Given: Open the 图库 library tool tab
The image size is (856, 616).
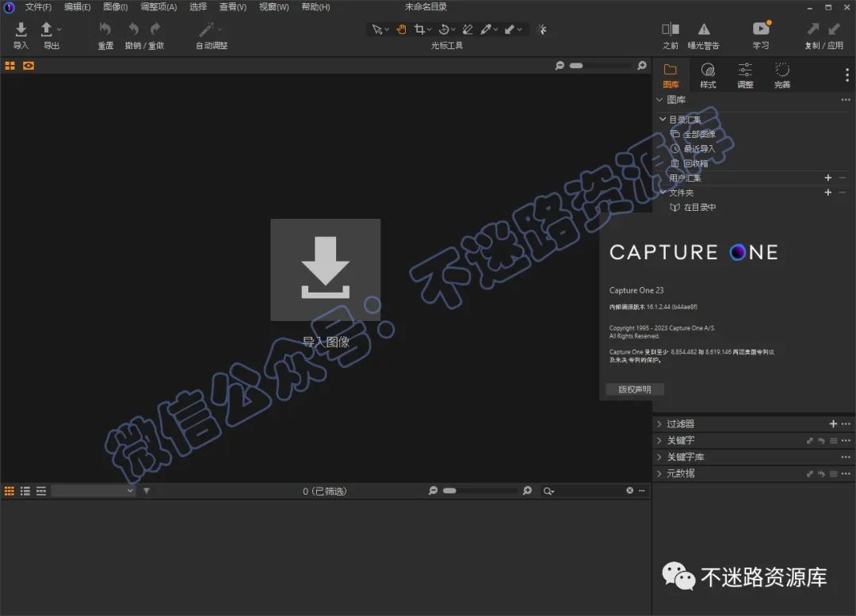Looking at the screenshot, I should tap(671, 75).
